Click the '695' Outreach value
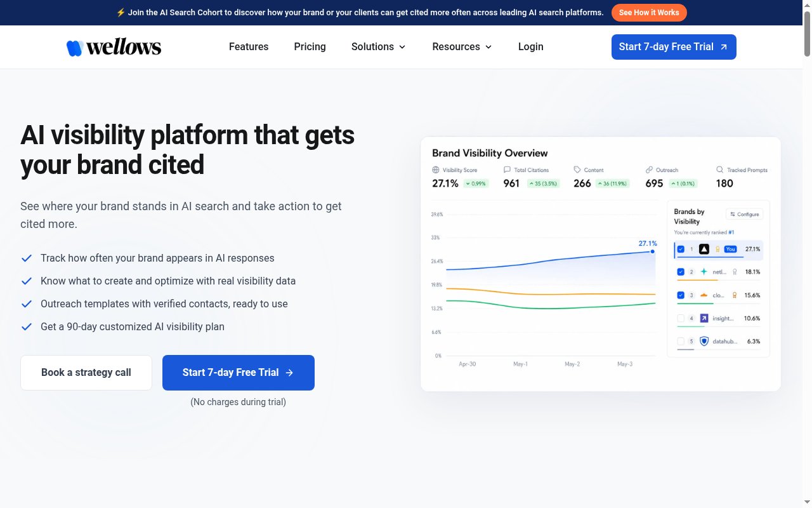The height and width of the screenshot is (508, 812). point(654,184)
